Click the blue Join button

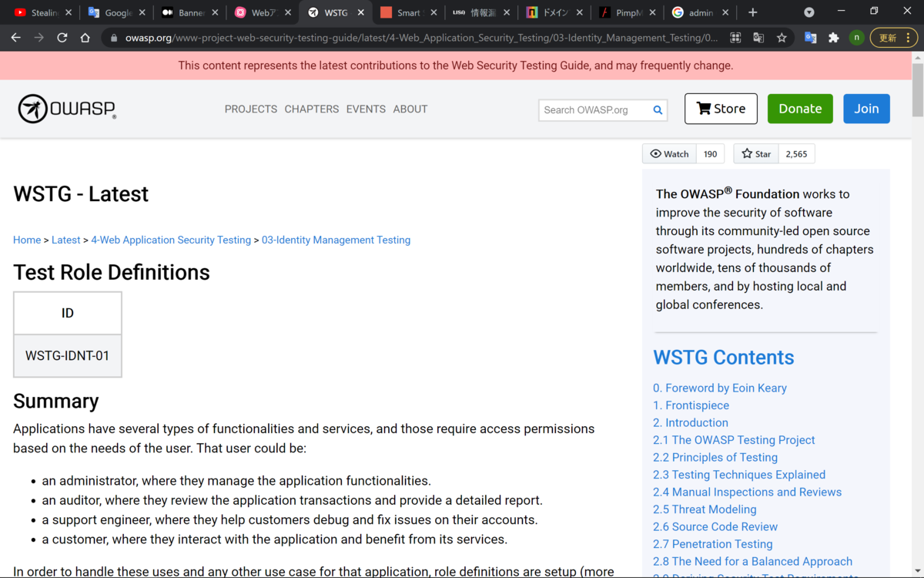[x=866, y=109]
